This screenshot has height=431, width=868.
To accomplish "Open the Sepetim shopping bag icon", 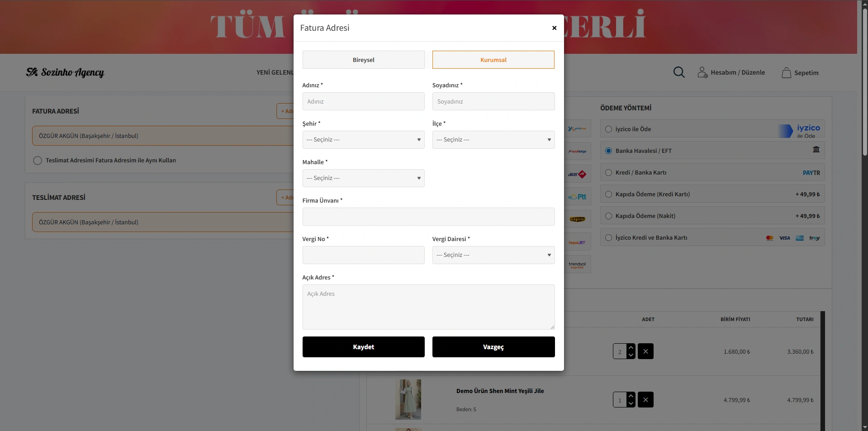I will coord(786,73).
